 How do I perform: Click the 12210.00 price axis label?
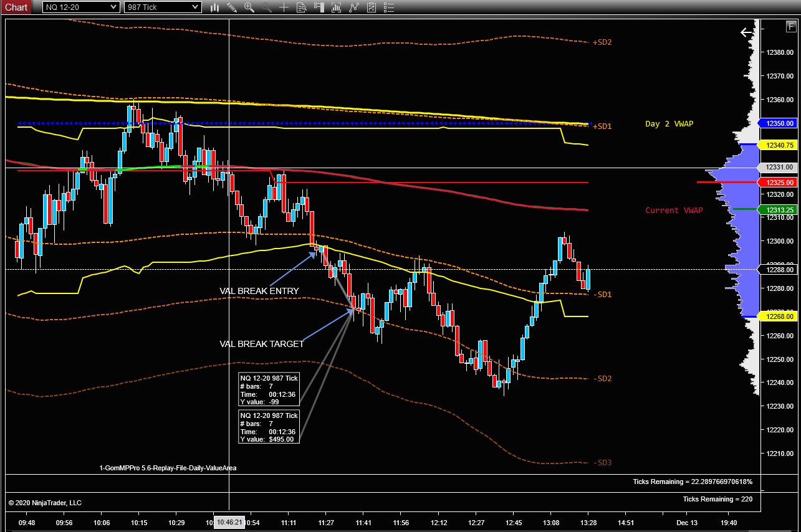pos(780,453)
